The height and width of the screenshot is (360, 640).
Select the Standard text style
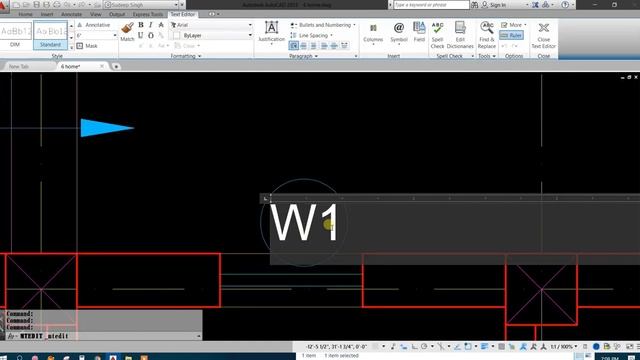click(50, 36)
